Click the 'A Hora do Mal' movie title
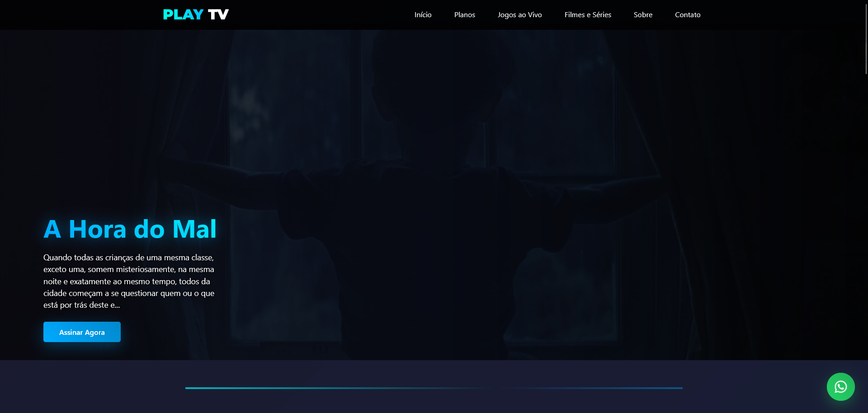This screenshot has height=413, width=868. pyautogui.click(x=130, y=229)
